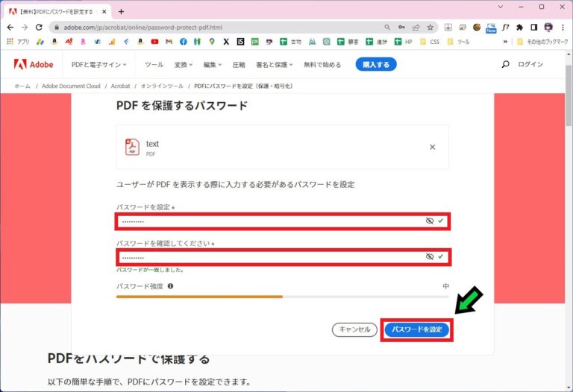Click the キャンセル button

[x=354, y=329]
